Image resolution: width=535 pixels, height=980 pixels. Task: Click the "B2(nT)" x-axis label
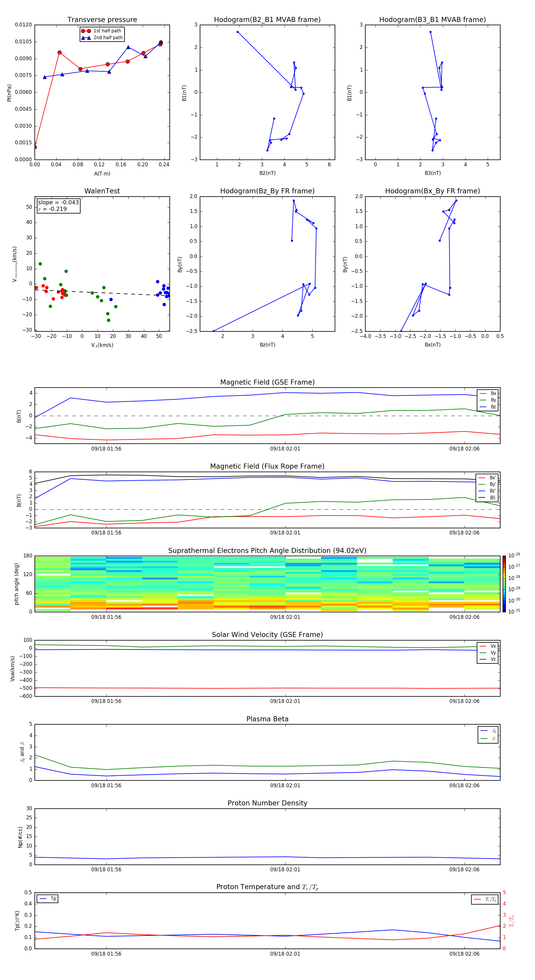click(x=267, y=173)
